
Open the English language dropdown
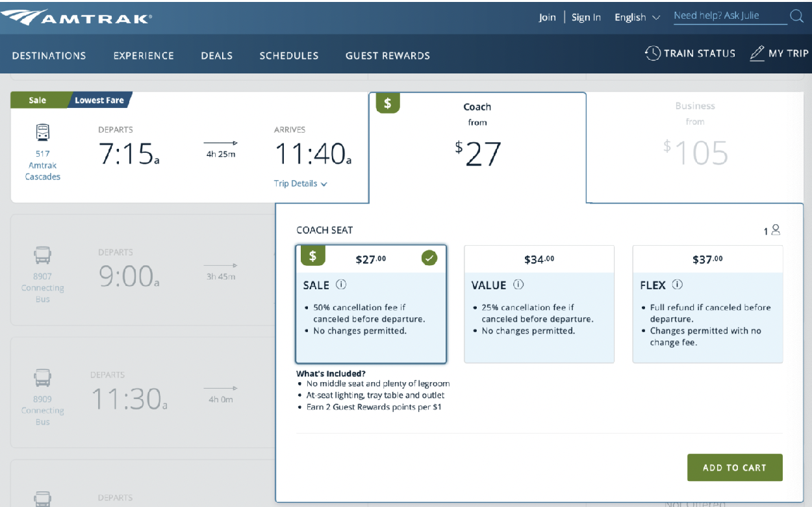[x=637, y=18]
